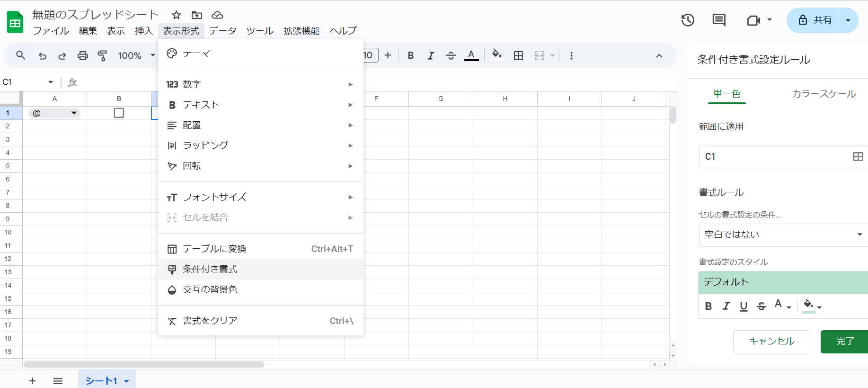
Task: Click the Google Sheets home logo
Action: [x=15, y=22]
